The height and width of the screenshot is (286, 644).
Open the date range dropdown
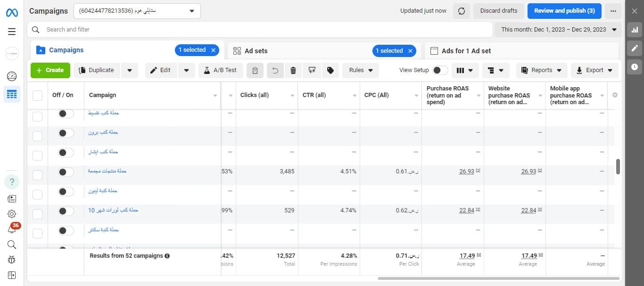pyautogui.click(x=558, y=30)
